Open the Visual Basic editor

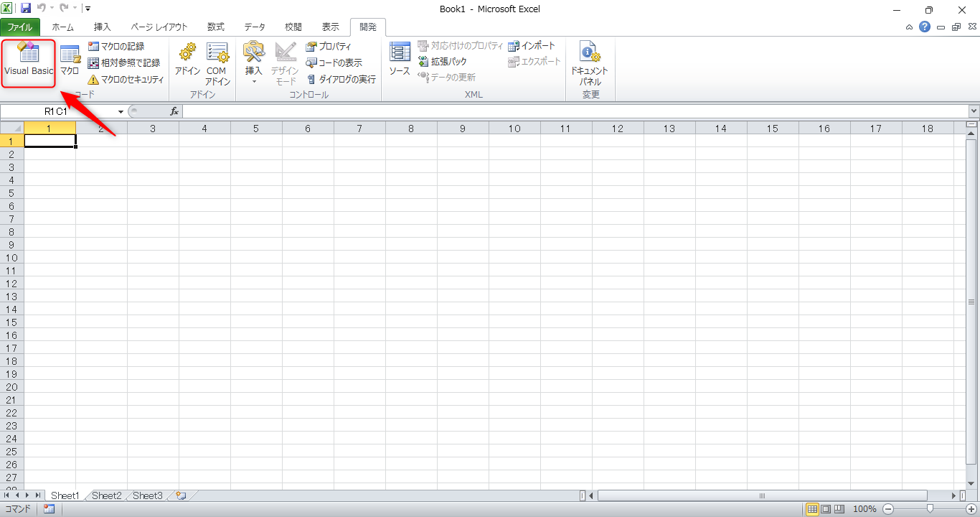(29, 61)
